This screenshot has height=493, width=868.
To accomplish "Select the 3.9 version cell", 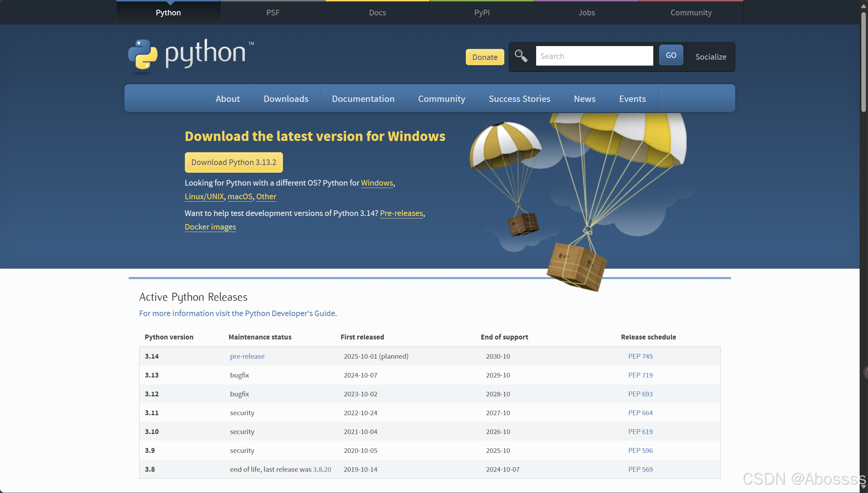I will [150, 450].
